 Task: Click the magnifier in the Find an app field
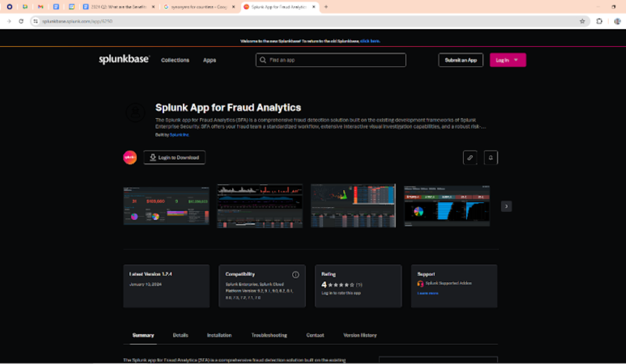263,60
